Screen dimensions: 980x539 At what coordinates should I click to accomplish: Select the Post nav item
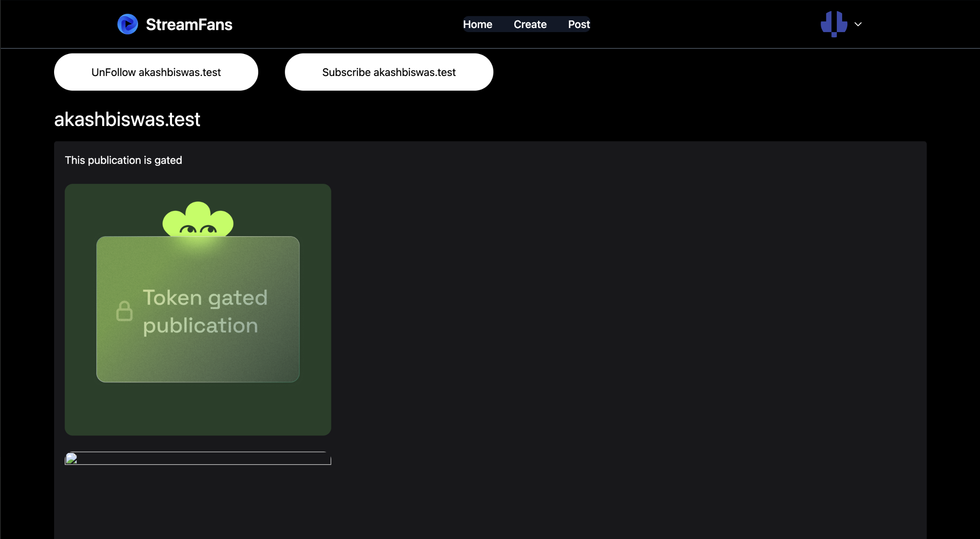[579, 24]
